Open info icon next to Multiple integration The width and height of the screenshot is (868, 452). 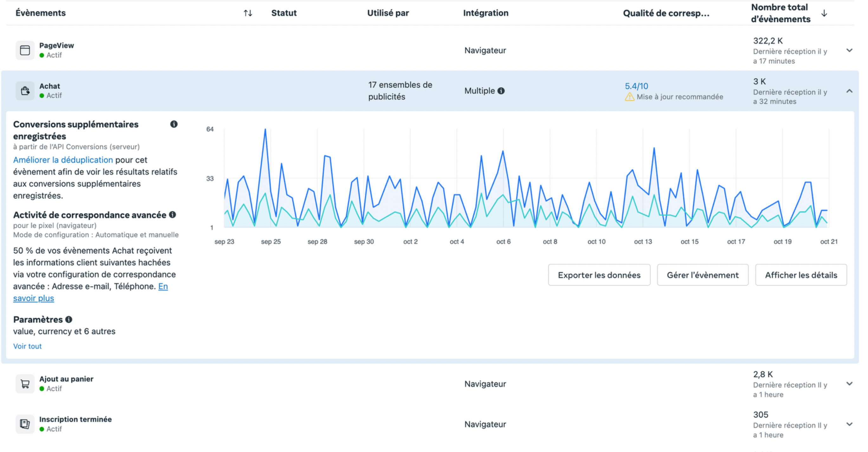(x=501, y=91)
